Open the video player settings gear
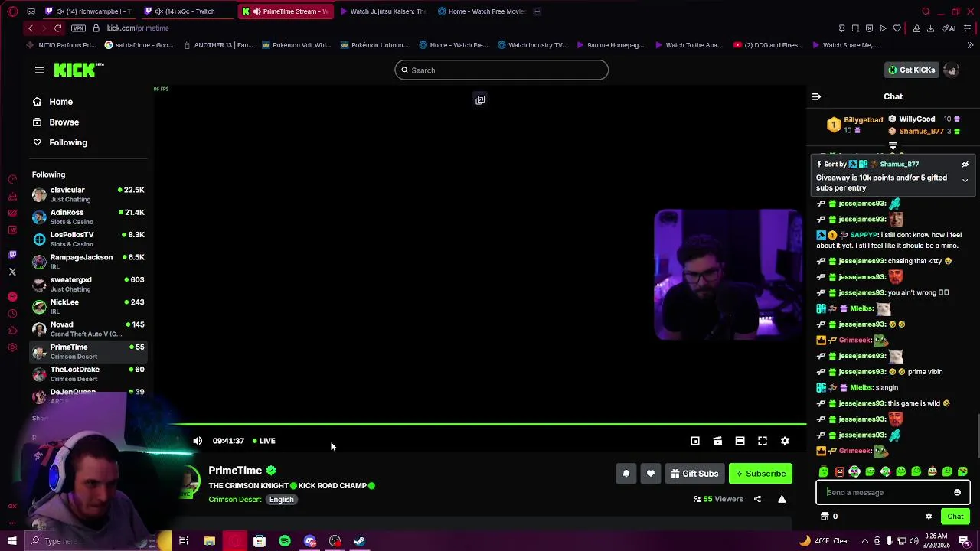The image size is (980, 551). (785, 441)
